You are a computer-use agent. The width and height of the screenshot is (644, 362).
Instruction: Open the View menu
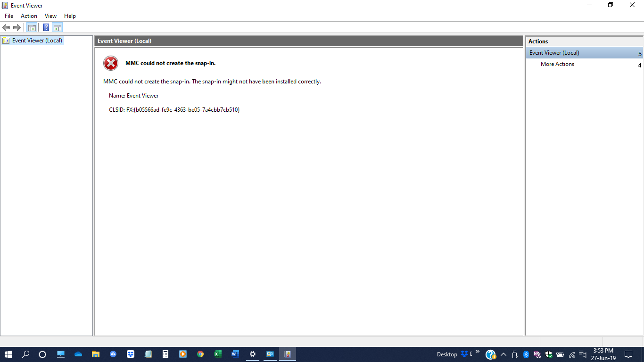[50, 16]
